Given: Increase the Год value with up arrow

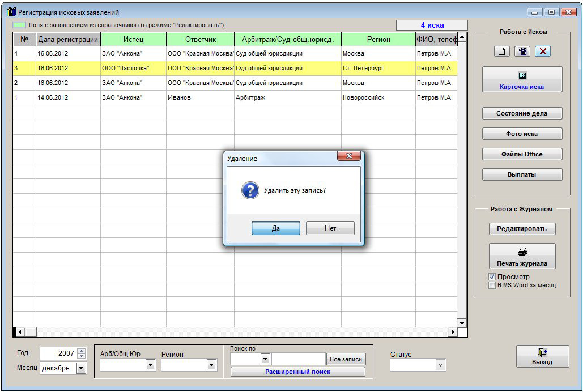Looking at the screenshot, I should (82, 351).
